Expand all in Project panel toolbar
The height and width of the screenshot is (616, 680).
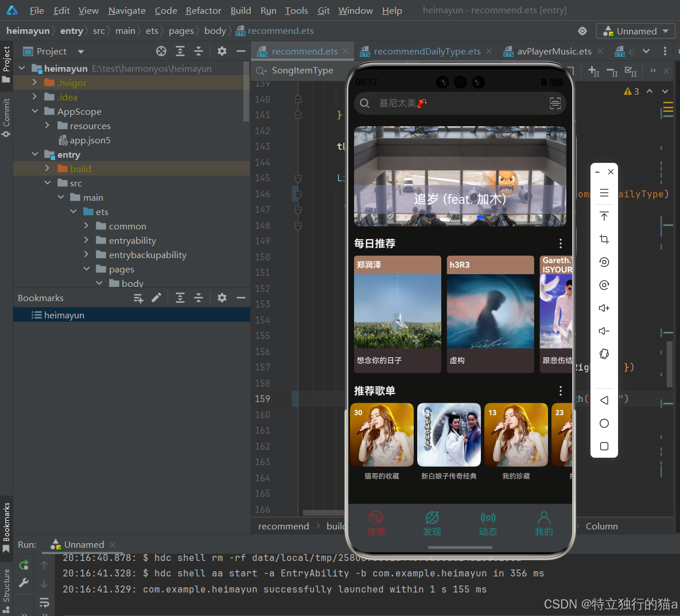[180, 51]
